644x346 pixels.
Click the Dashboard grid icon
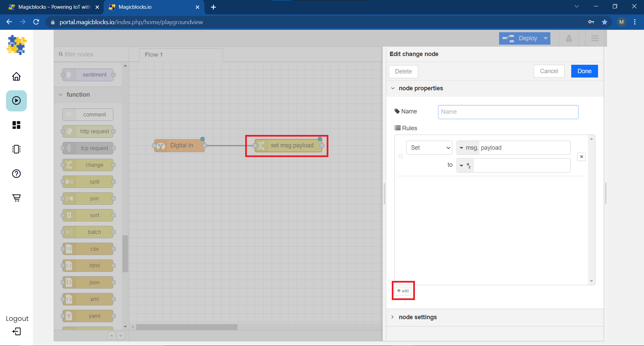click(x=16, y=125)
